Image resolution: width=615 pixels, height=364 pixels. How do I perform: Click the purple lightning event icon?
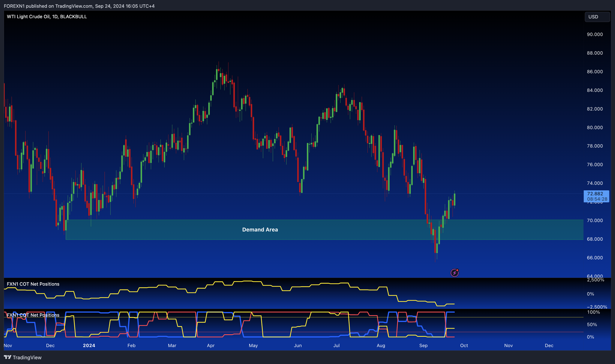tap(454, 273)
